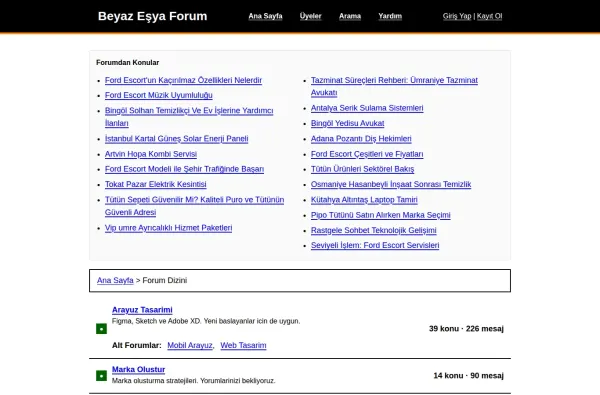This screenshot has width=600, height=395.
Task: Open İstanbul Kartal Güneş Solar Enerji Paneli
Action: [176, 139]
